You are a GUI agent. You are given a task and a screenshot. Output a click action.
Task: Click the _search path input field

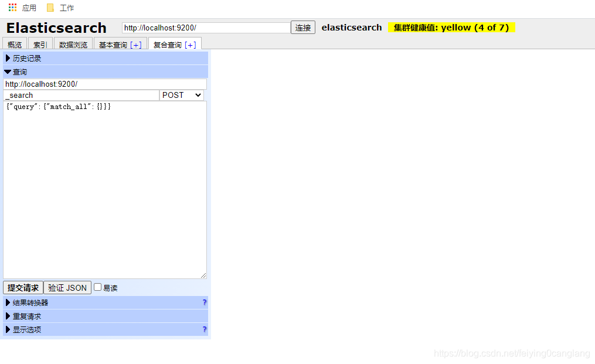pos(81,96)
